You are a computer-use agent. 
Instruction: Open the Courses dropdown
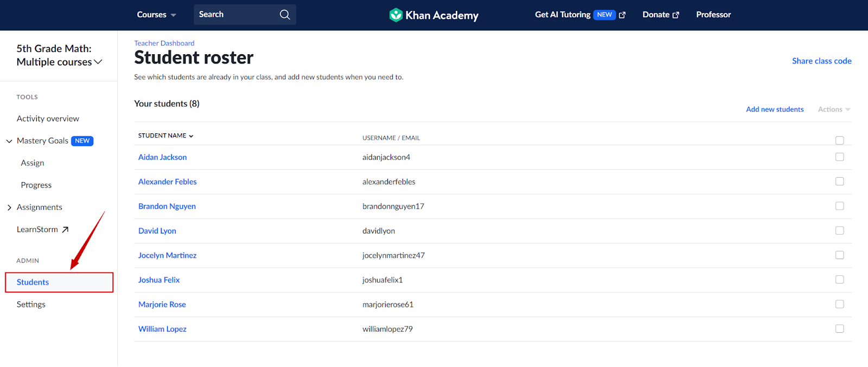pyautogui.click(x=156, y=15)
